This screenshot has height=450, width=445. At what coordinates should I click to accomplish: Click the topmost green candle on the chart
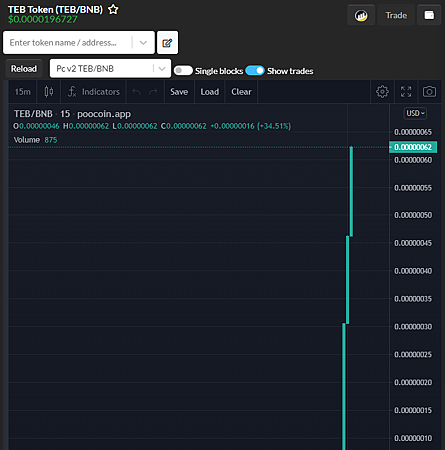pos(351,191)
